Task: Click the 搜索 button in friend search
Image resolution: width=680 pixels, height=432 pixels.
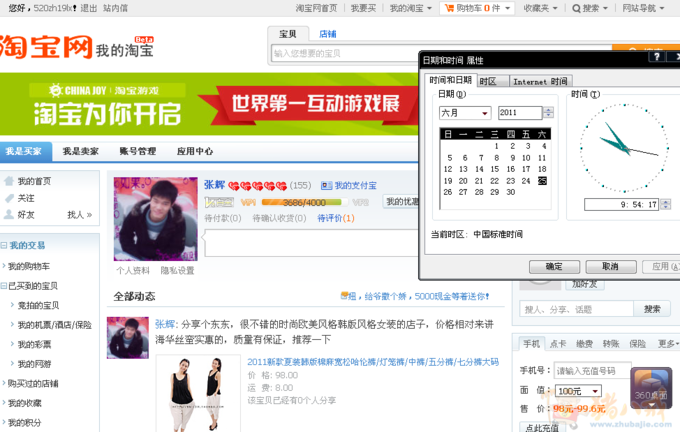Action: pos(652,309)
